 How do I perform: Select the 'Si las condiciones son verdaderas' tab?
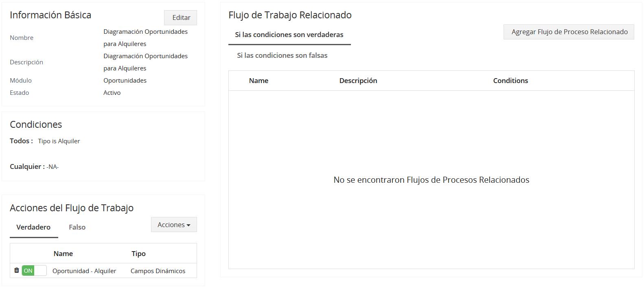tap(289, 35)
